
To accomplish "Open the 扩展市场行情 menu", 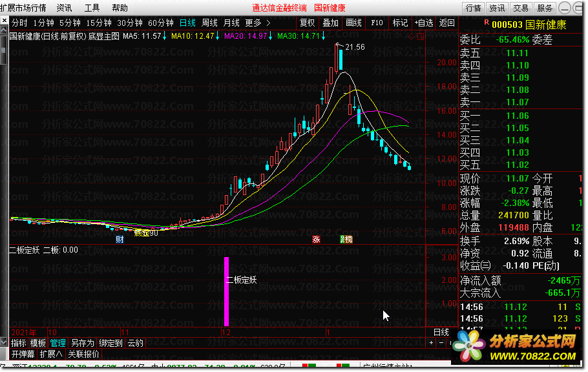I will coord(23,8).
